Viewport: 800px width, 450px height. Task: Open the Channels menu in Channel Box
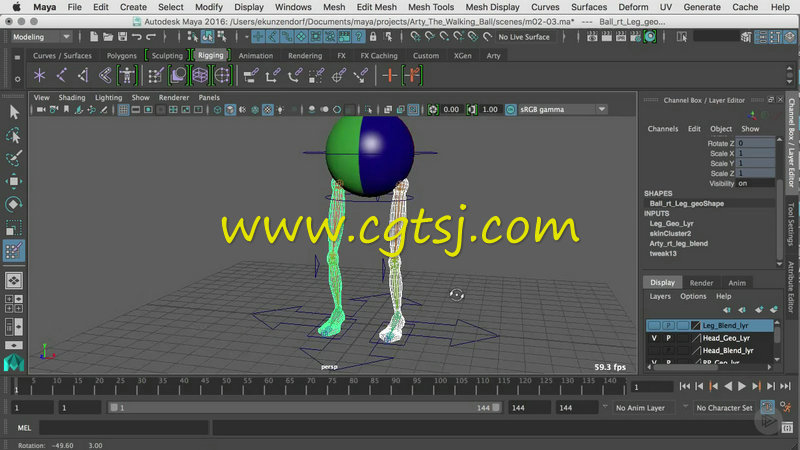tap(663, 129)
